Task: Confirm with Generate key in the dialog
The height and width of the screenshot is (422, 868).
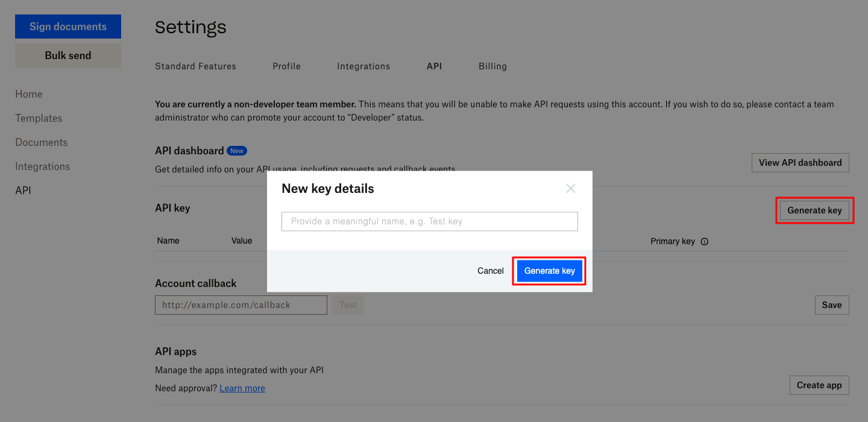Action: pyautogui.click(x=549, y=271)
